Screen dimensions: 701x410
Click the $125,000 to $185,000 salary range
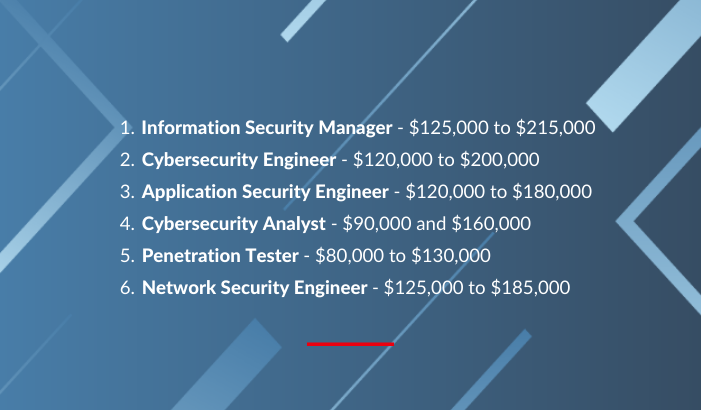[477, 287]
